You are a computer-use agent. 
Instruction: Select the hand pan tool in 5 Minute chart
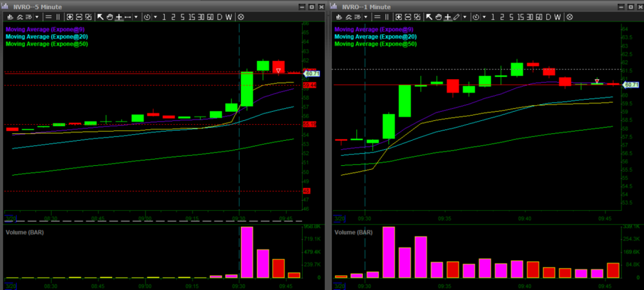point(109,17)
